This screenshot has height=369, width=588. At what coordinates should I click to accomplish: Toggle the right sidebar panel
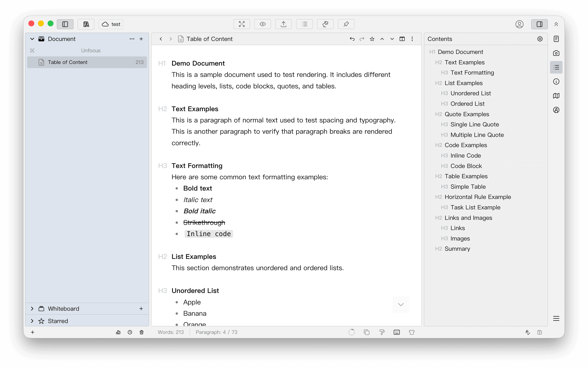pos(539,24)
